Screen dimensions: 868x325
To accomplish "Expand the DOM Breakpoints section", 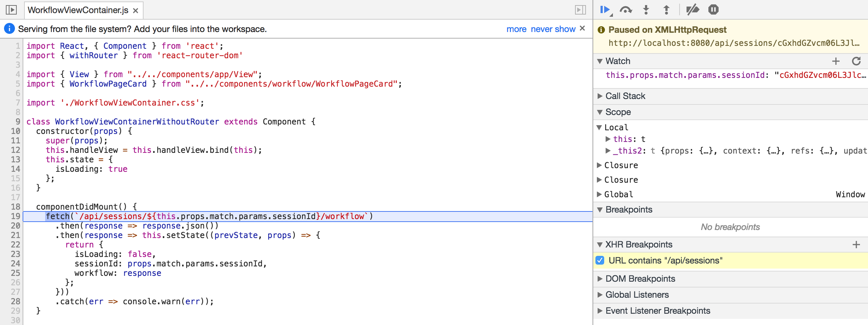I will tap(600, 279).
